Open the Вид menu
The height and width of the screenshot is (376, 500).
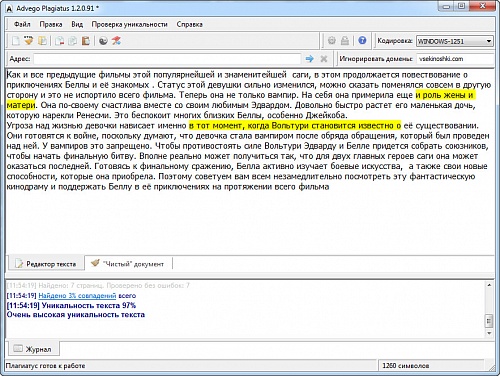[x=77, y=24]
